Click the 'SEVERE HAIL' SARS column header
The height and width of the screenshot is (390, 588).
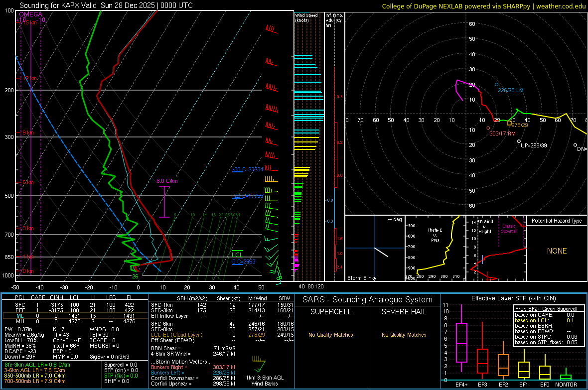click(x=404, y=312)
